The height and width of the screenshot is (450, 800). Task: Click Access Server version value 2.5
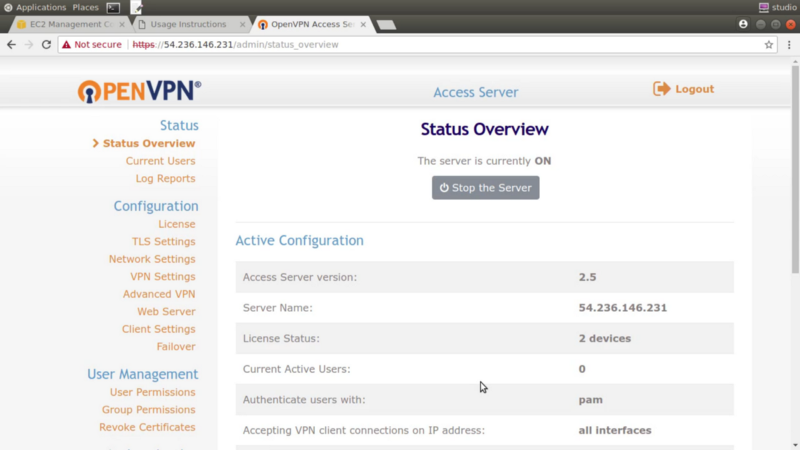587,277
